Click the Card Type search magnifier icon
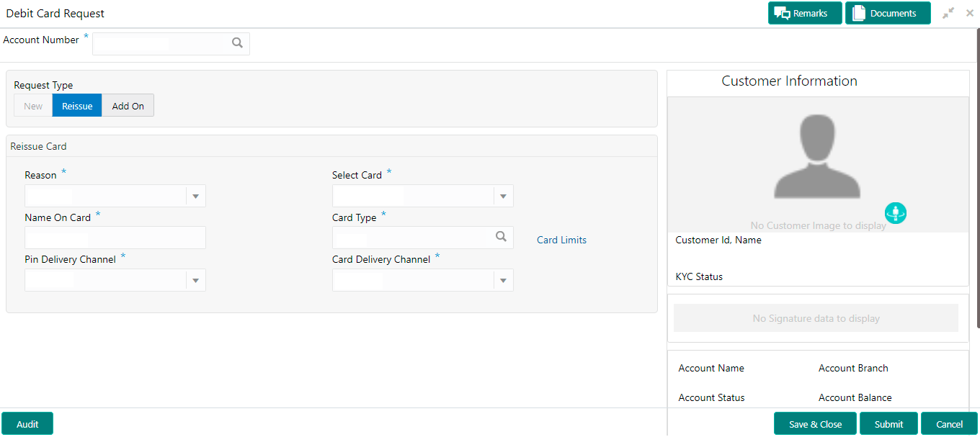 point(501,237)
